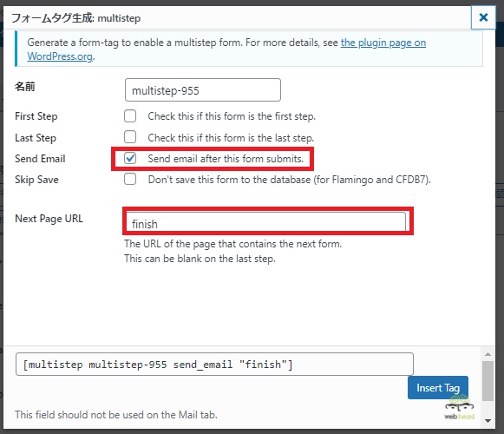Click the generated multistep tag field
The image size is (504, 434).
(214, 365)
